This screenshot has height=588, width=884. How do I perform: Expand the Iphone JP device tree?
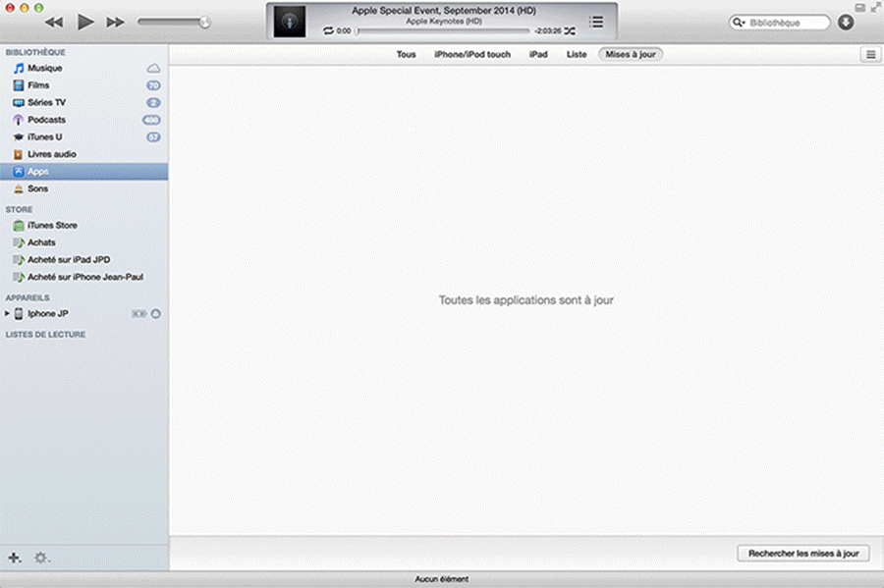7,314
